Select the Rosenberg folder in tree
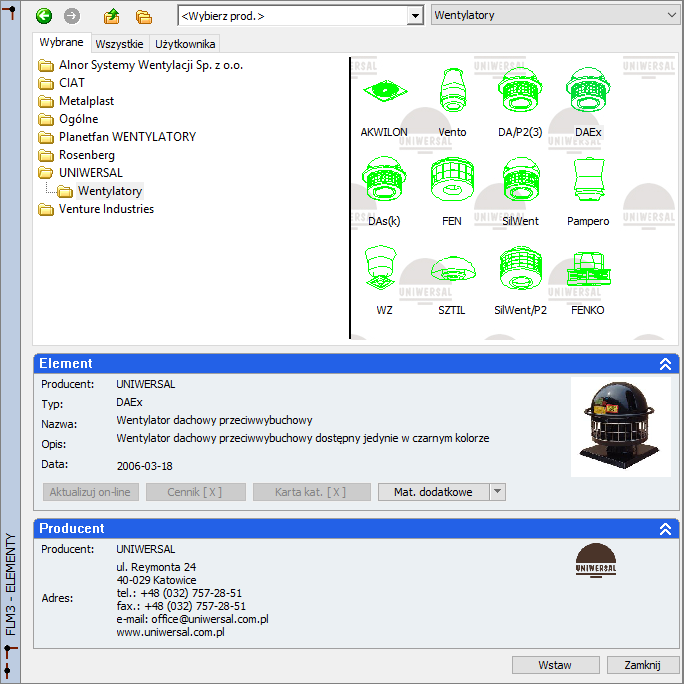This screenshot has width=684, height=684. [86, 155]
